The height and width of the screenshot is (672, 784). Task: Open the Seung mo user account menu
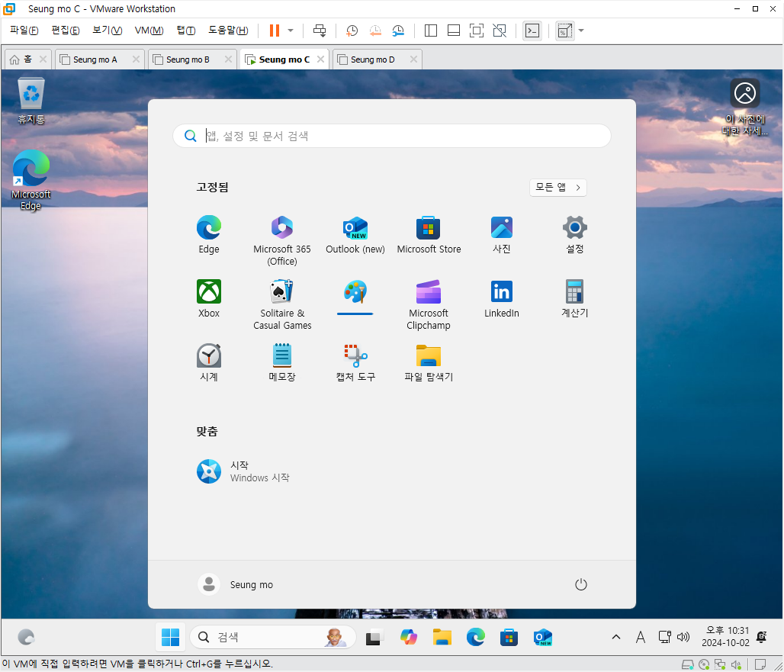236,584
